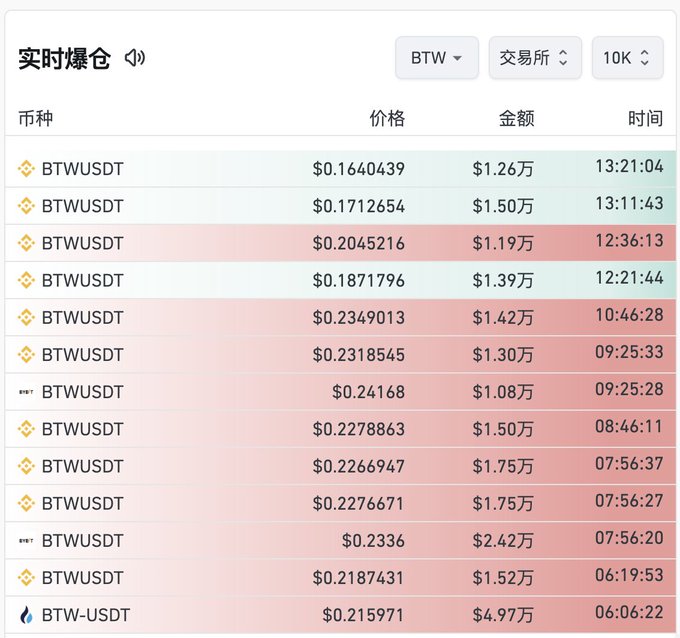Screen dimensions: 680x638
Task: Click Huobi flame icon in BTW-USDT row
Action: 26,615
